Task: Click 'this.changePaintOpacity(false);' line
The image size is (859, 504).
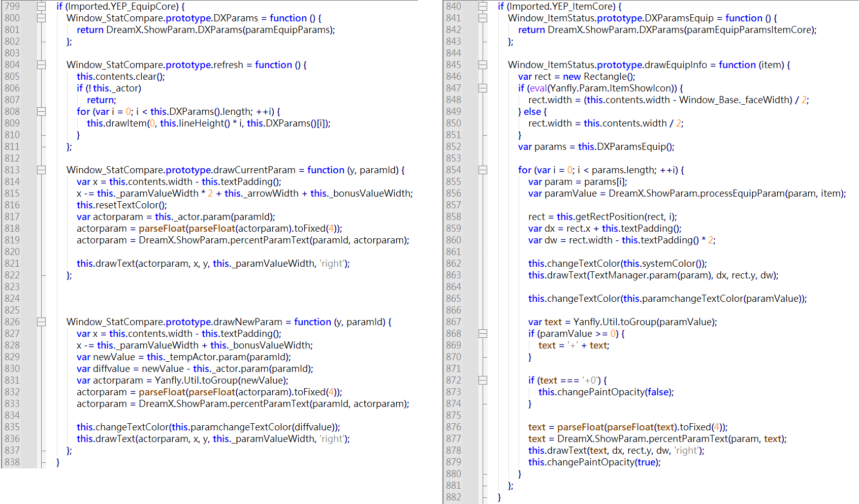Action: pyautogui.click(x=606, y=392)
